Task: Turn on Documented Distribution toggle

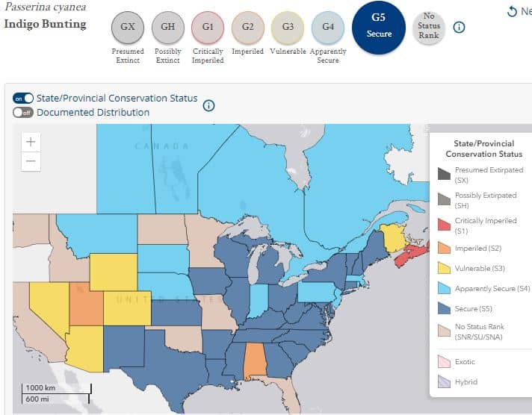Action: [x=23, y=113]
